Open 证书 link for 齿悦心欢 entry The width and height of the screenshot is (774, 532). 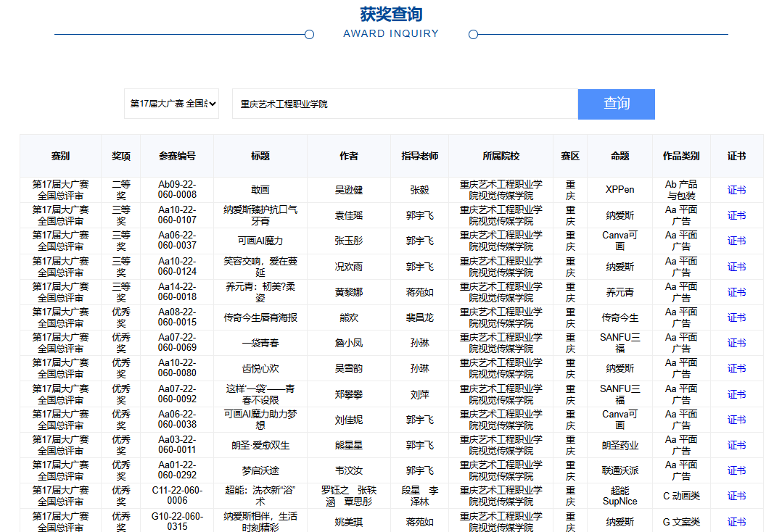736,368
